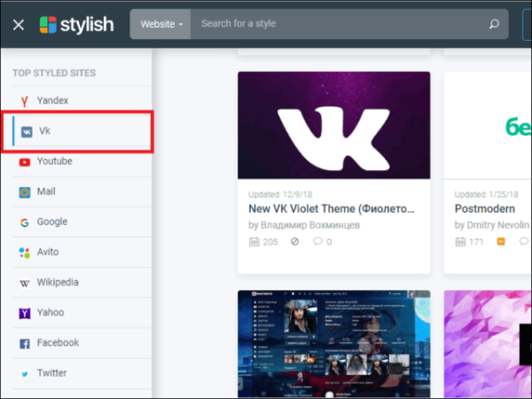
Task: Click the Mail icon in the sidebar
Action: (25, 192)
